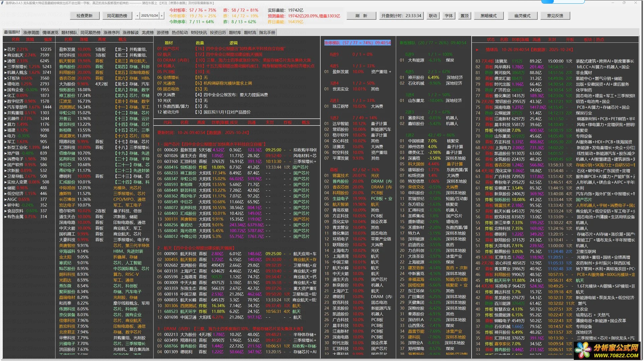Open the 龙虎榜 tab
The height and width of the screenshot is (361, 644).
click(x=147, y=33)
